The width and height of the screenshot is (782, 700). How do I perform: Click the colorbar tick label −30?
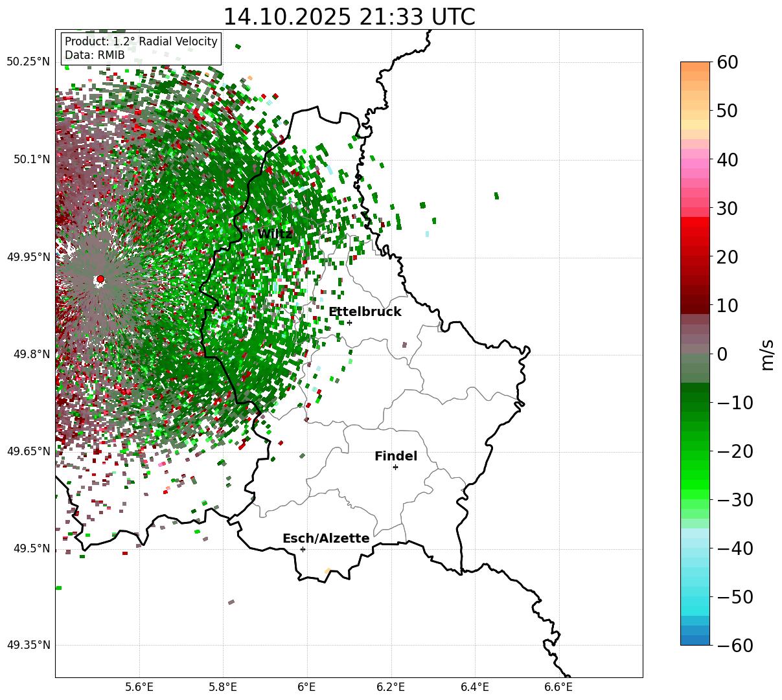734,499
